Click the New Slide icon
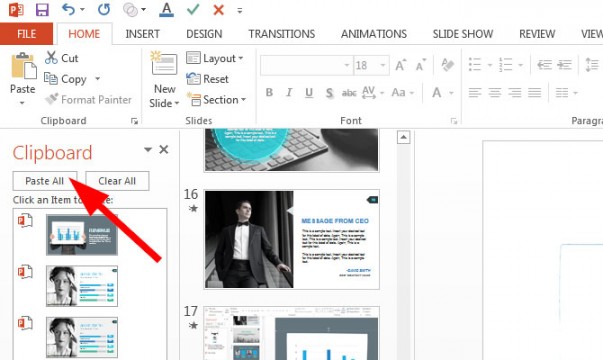 [x=164, y=63]
